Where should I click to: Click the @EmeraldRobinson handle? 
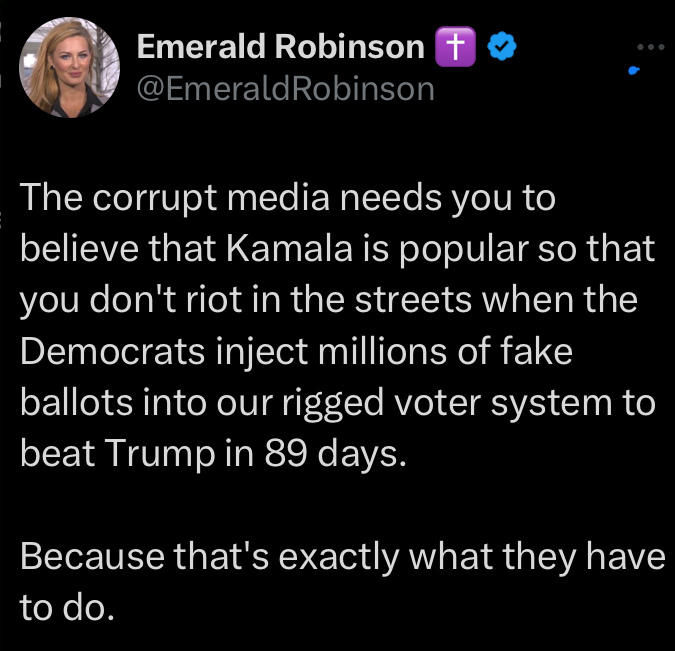click(285, 88)
